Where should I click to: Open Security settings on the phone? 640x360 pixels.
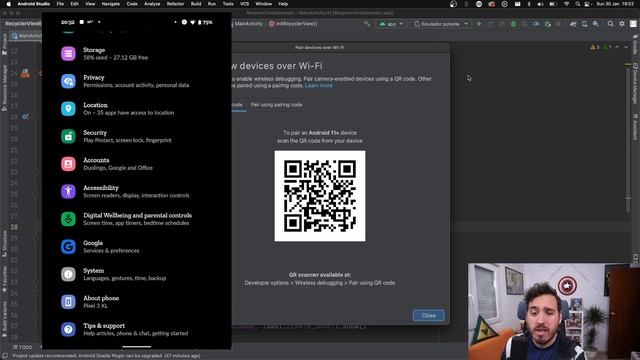tap(137, 136)
